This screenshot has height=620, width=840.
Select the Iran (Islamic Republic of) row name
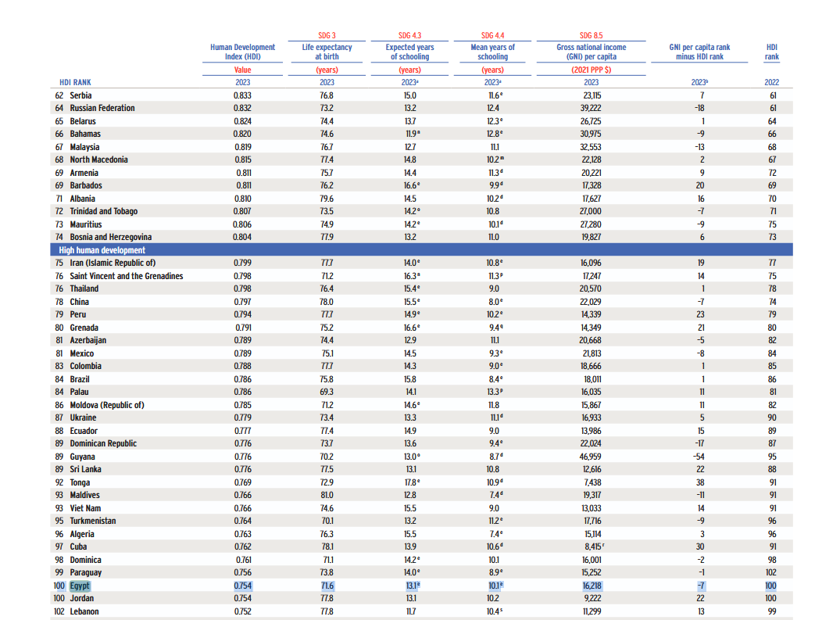click(x=113, y=263)
